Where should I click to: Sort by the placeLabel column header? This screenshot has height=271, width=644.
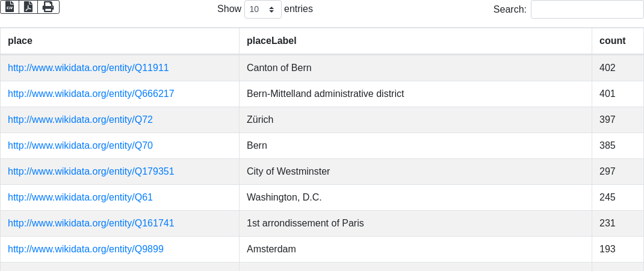point(271,41)
